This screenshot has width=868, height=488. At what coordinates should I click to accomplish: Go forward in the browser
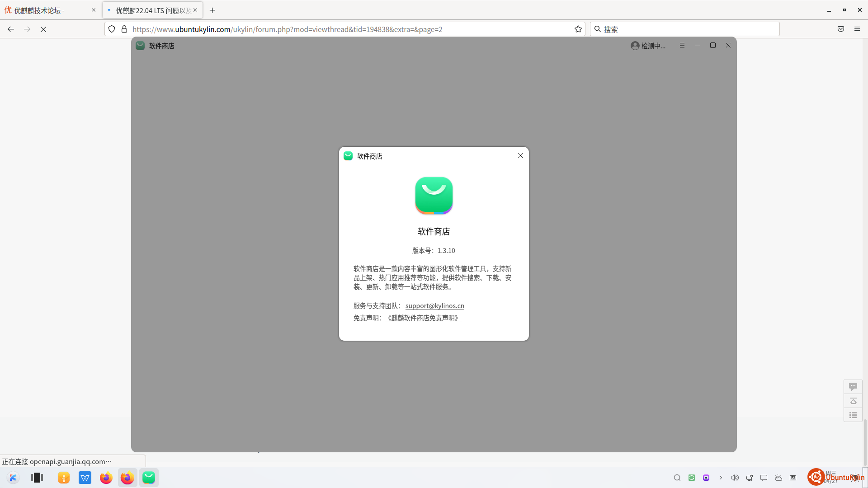[27, 29]
